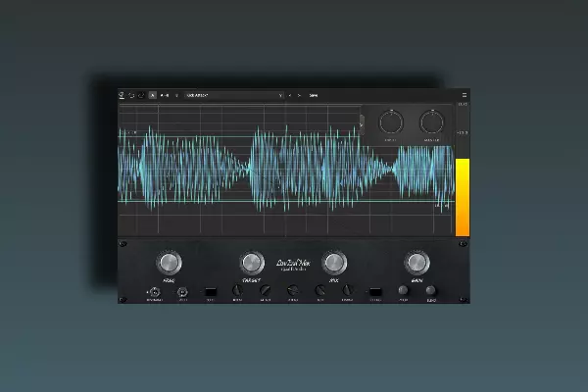The width and height of the screenshot is (588, 392).
Task: Select the A state button
Action: point(152,95)
